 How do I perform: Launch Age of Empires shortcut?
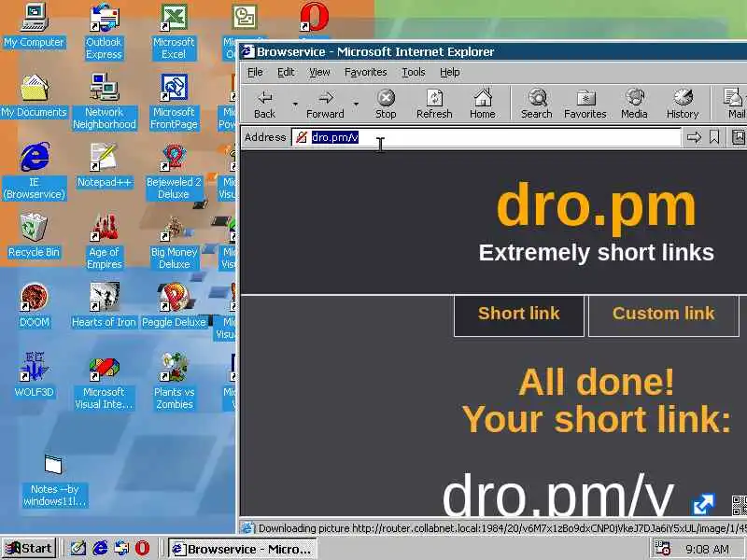[104, 242]
